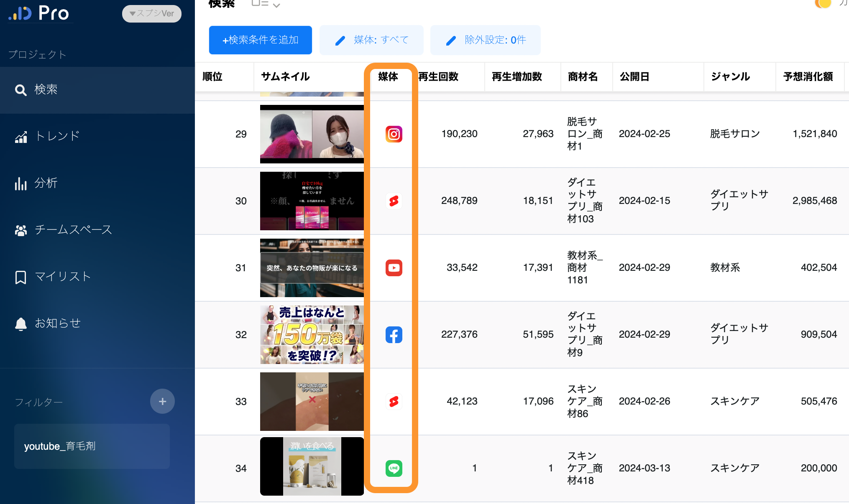The image size is (849, 504).
Task: Open マイリスト from the sidebar
Action: point(62,277)
